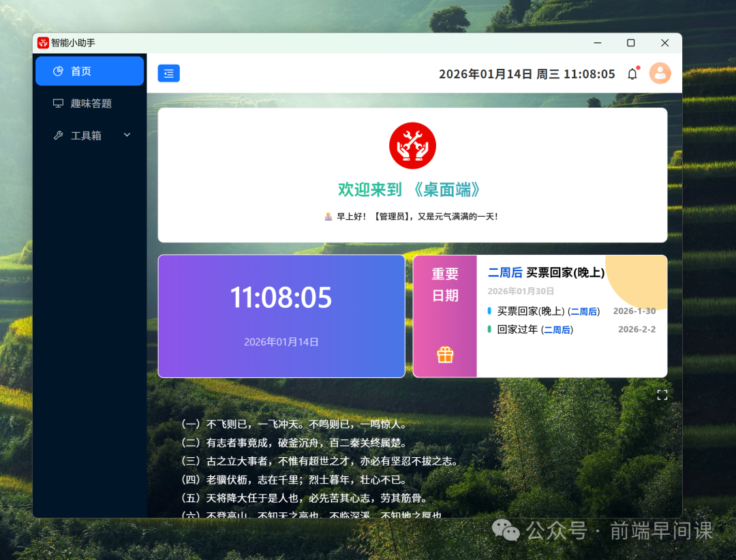Click the 欢迎来到《桌面端》 heading

click(409, 189)
